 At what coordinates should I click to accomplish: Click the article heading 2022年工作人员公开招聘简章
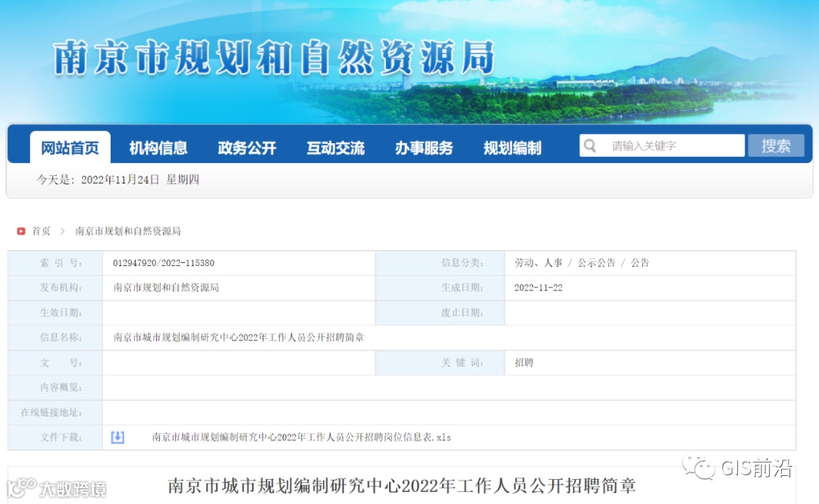click(x=401, y=486)
